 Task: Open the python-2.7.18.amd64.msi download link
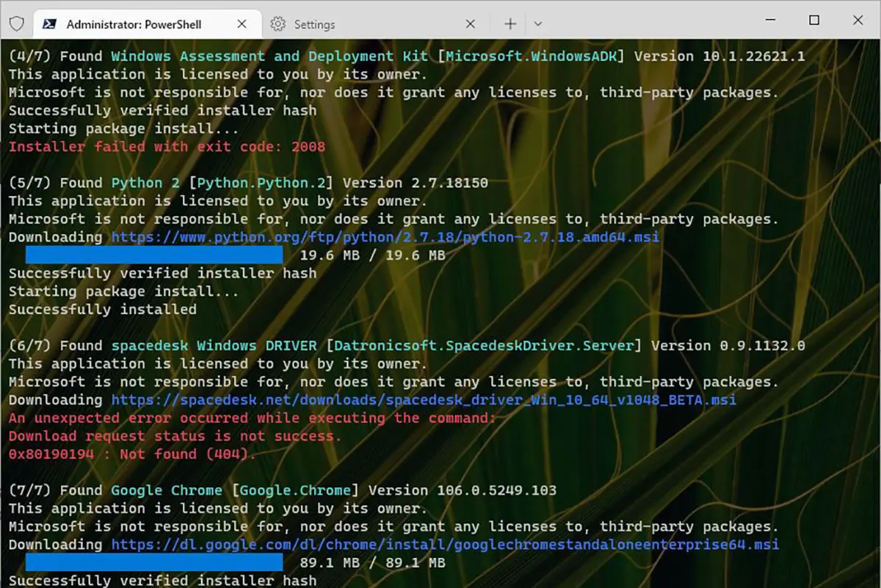click(385, 237)
